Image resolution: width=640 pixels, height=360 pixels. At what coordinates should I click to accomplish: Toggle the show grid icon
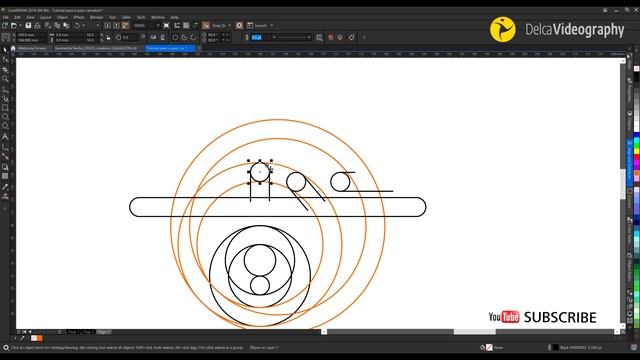(186, 25)
